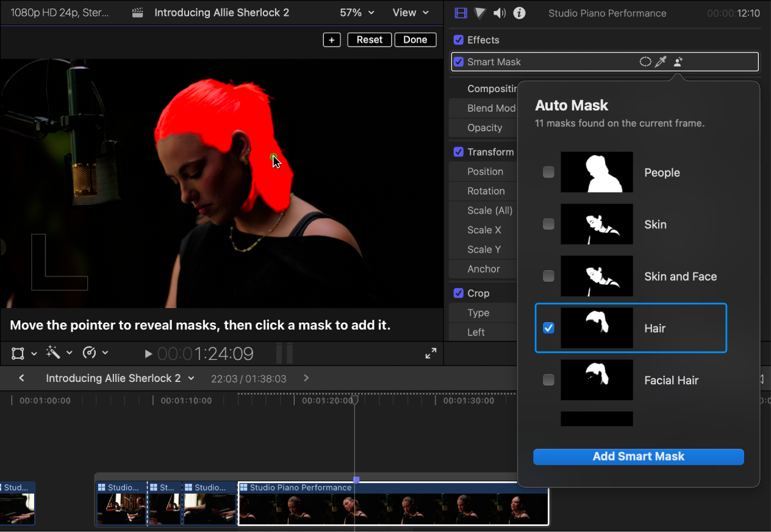Click the Smart Mask auto mask person icon
Image resolution: width=771 pixels, height=532 pixels.
pos(678,62)
